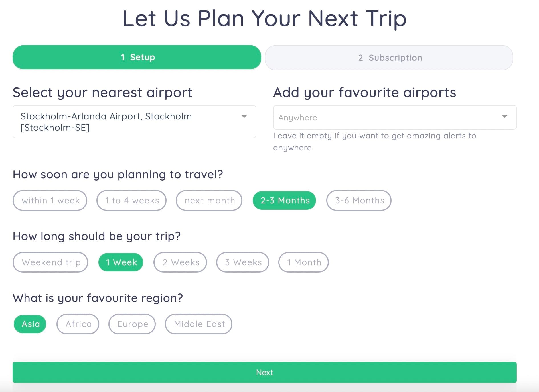539x392 pixels.
Task: Click the Stockholm-Arlanda Airport selection field
Action: [x=134, y=122]
